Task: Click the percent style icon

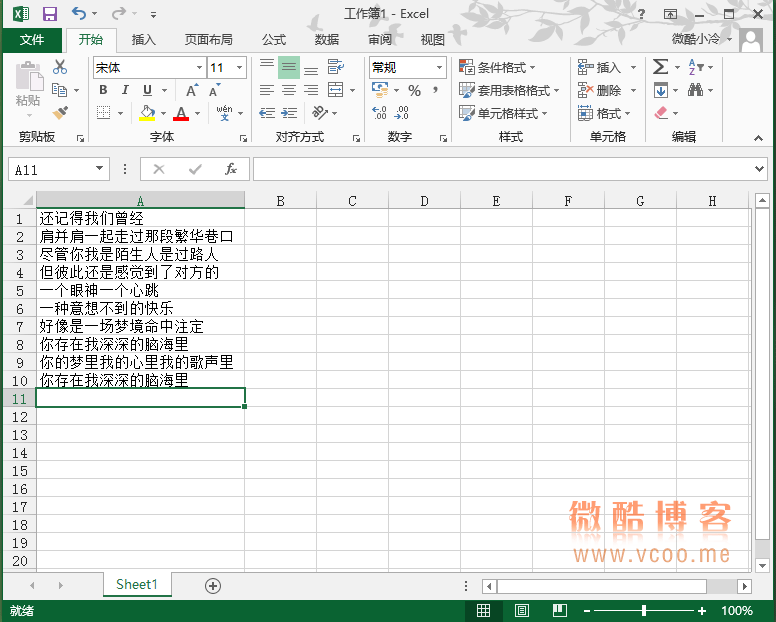Action: click(x=414, y=91)
